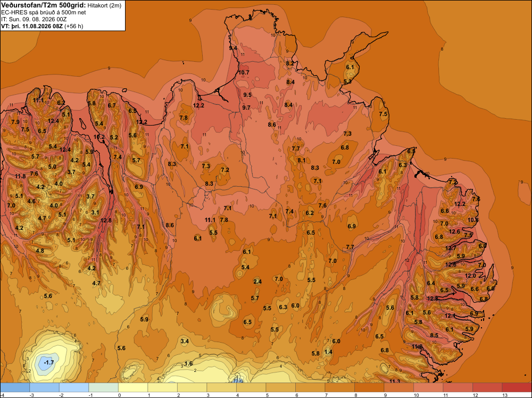Select the '9.5' temperature value

(x=247, y=95)
